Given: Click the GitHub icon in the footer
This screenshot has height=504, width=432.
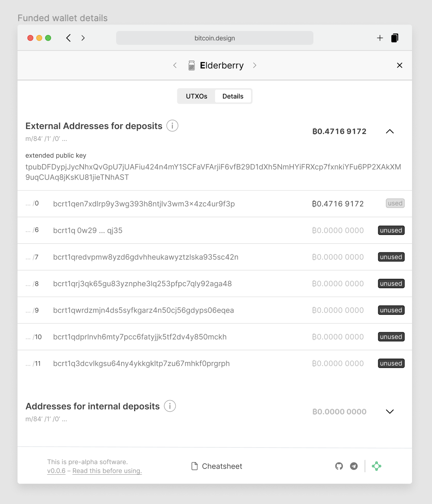Looking at the screenshot, I should pos(339,466).
